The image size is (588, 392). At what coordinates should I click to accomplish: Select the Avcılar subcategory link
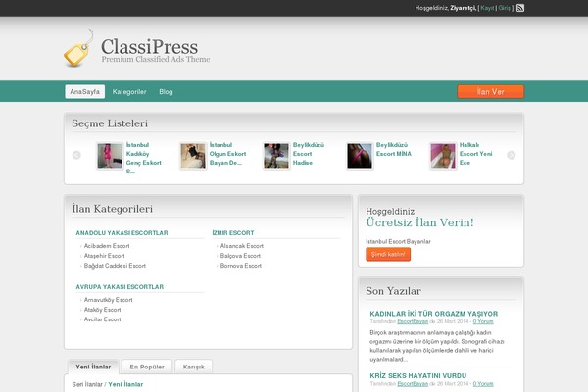pyautogui.click(x=102, y=319)
